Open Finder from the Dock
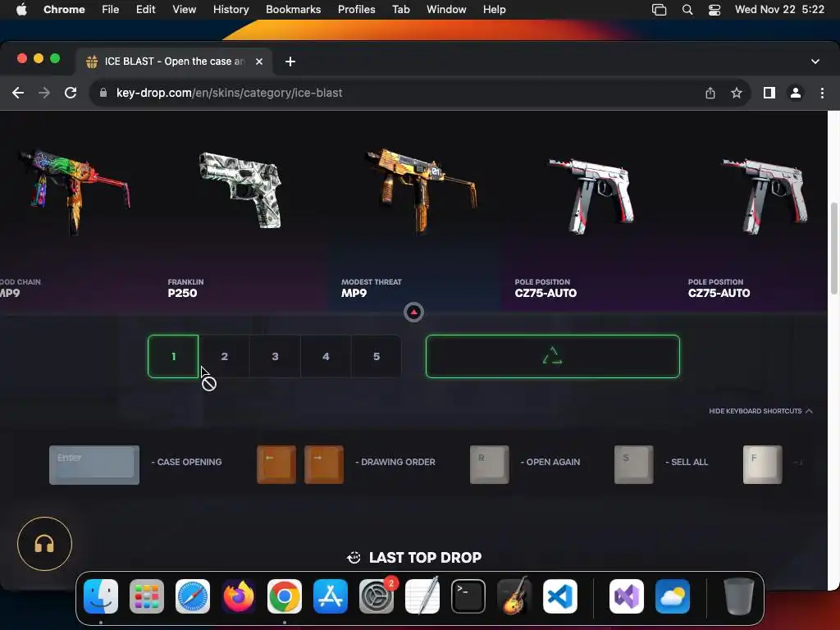Screen dimensions: 840x630 pos(101,596)
